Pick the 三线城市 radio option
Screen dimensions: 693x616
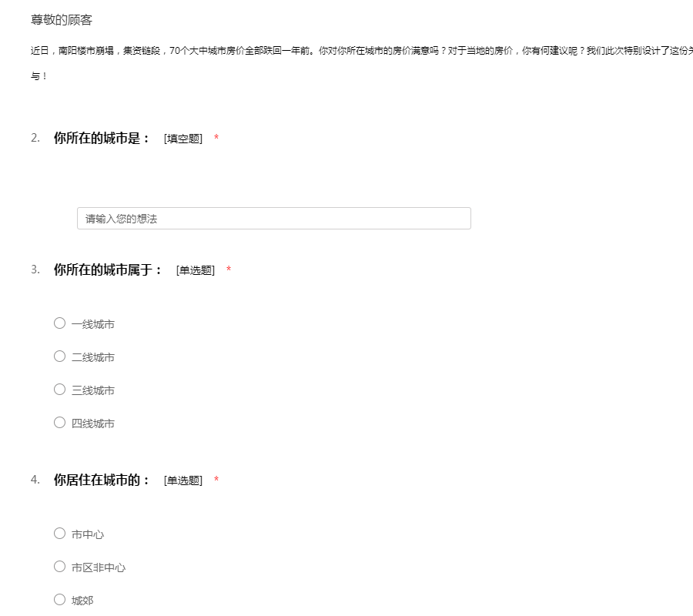(x=59, y=390)
